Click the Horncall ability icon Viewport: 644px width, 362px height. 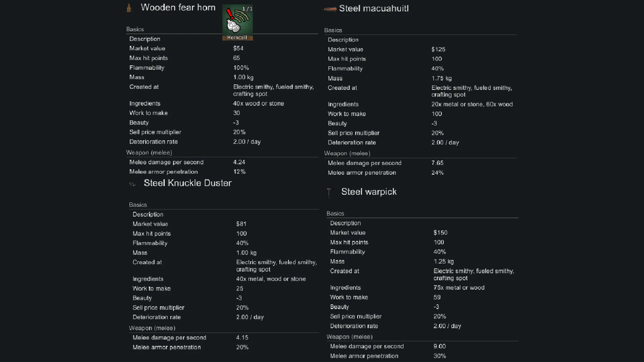pos(237,22)
